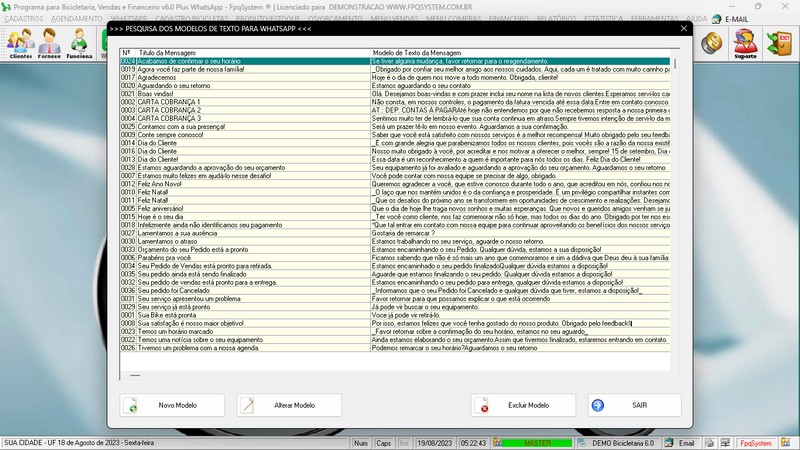Select row 0014 Dia do Cliente
800x450 pixels.
click(395, 143)
